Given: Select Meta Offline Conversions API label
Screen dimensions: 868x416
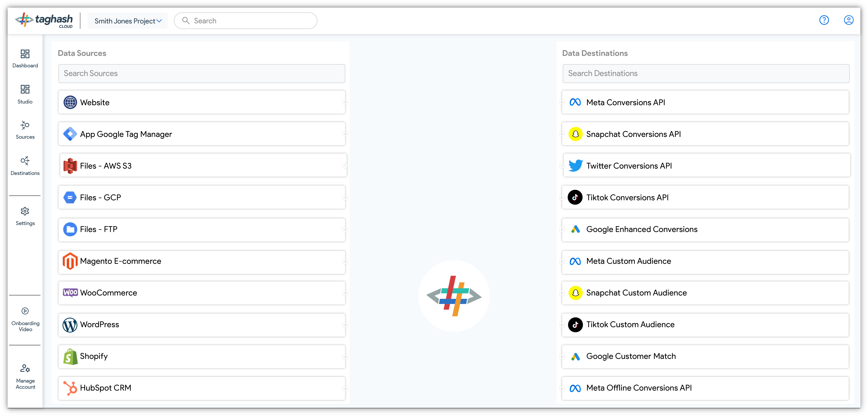Looking at the screenshot, I should tap(639, 388).
